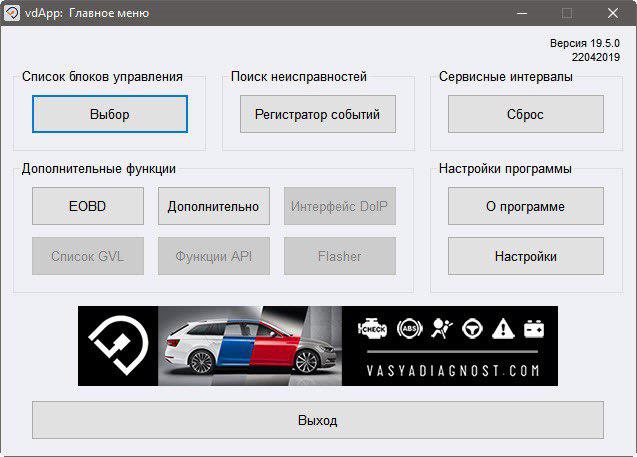Screen dimensions: 637x457
Task: Click the steering wheel icon in banner
Action: 472,328
